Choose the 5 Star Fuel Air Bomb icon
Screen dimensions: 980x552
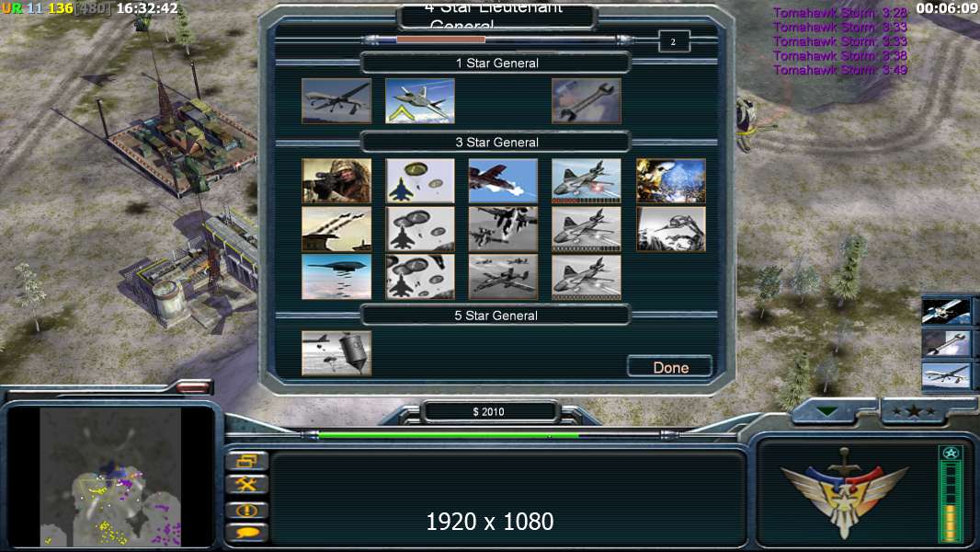[x=336, y=353]
